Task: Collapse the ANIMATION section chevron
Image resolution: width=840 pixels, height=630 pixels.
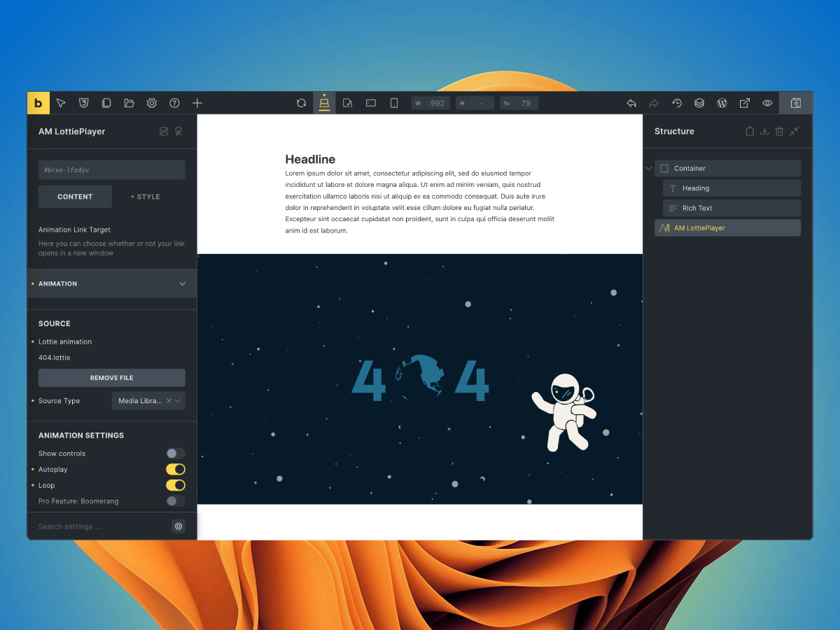Action: click(183, 283)
